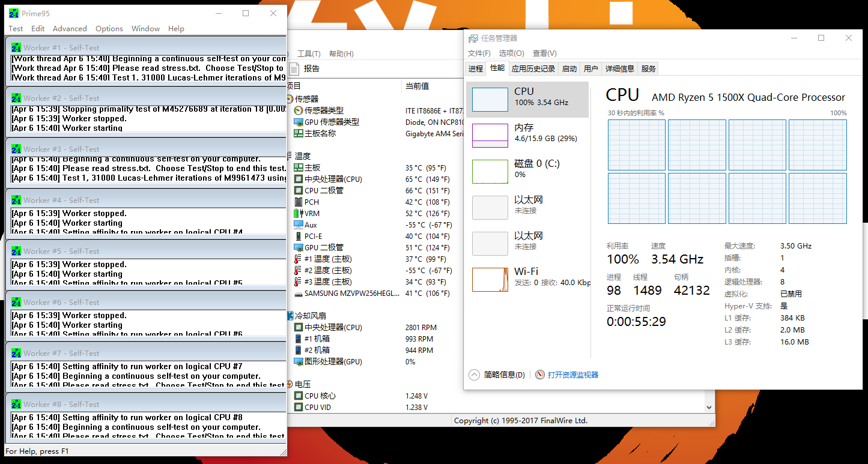Click the SAMSUNG MZVPW256HEGL drive icon
868x464 pixels.
tap(299, 294)
